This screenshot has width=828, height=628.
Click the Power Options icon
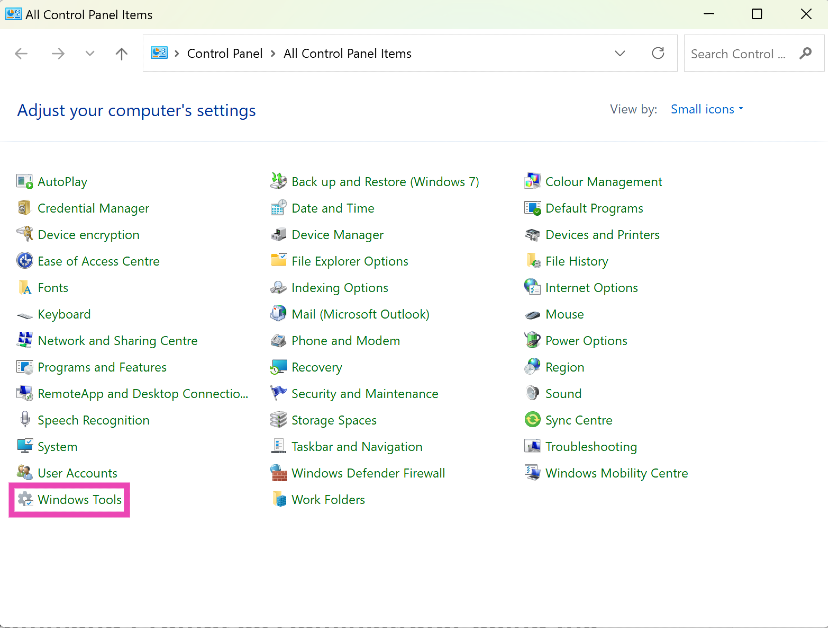[x=533, y=341]
